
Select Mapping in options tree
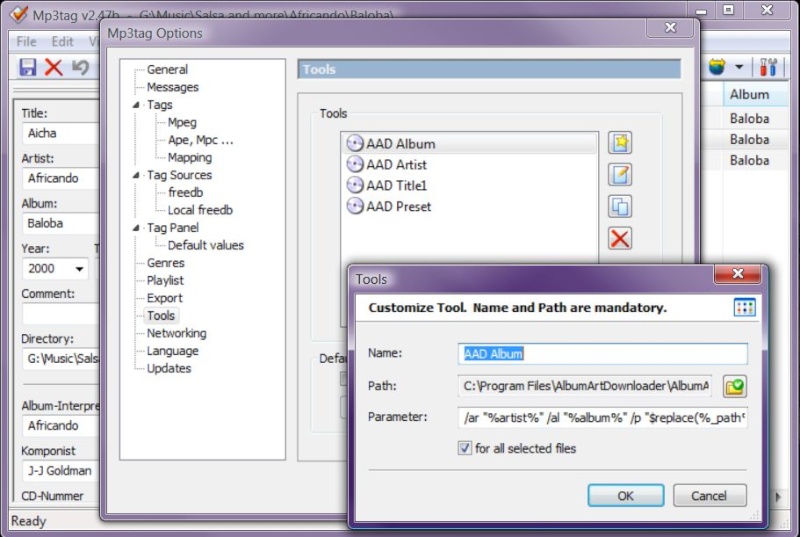click(190, 158)
